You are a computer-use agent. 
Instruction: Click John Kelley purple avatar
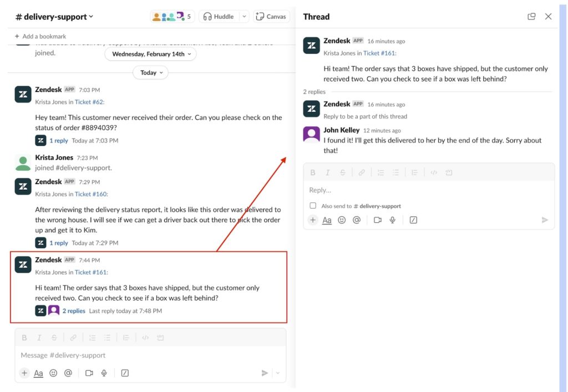312,135
